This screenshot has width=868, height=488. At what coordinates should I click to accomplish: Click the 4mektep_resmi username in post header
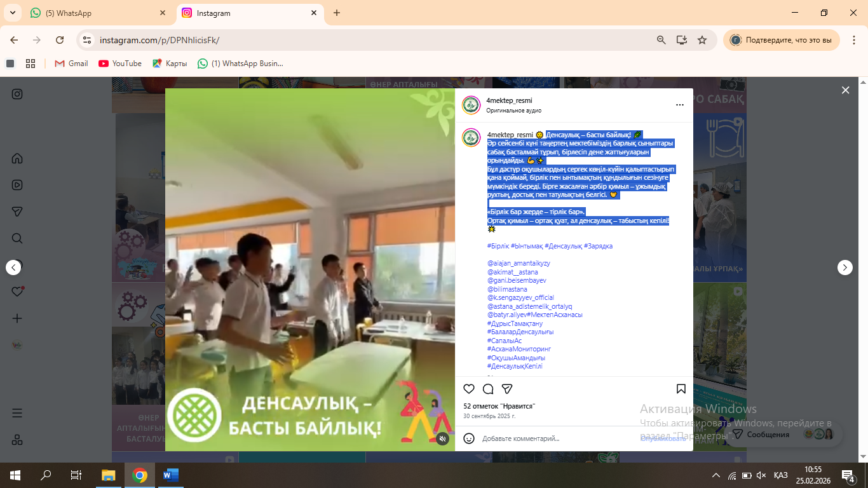click(509, 100)
